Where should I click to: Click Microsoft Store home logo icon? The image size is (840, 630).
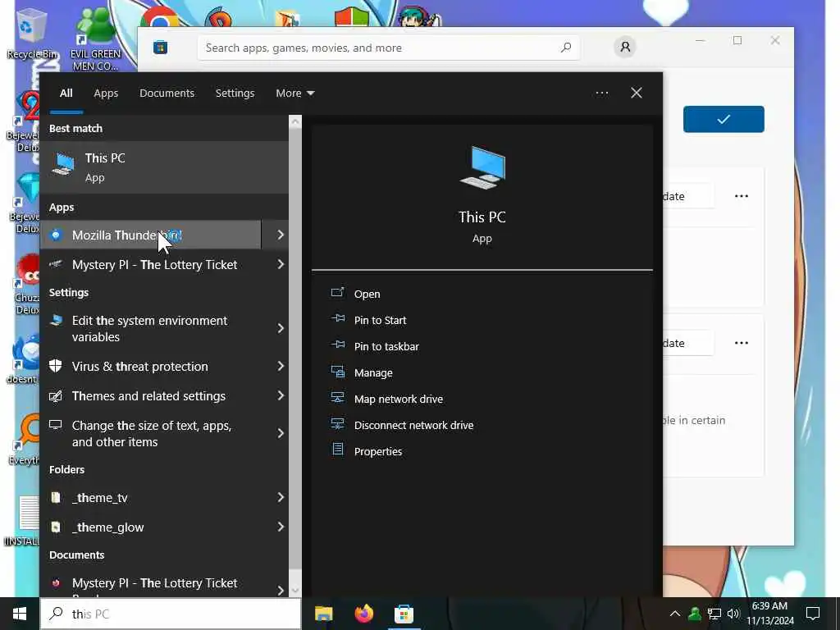[160, 48]
